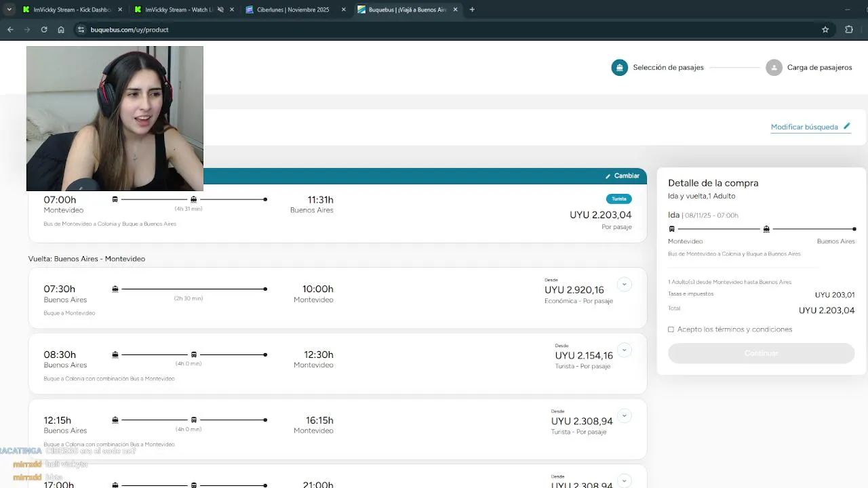Screen dimensions: 868x488
Task: Expand fares for 08:30h Buenos Aires trip
Action: pyautogui.click(x=625, y=350)
